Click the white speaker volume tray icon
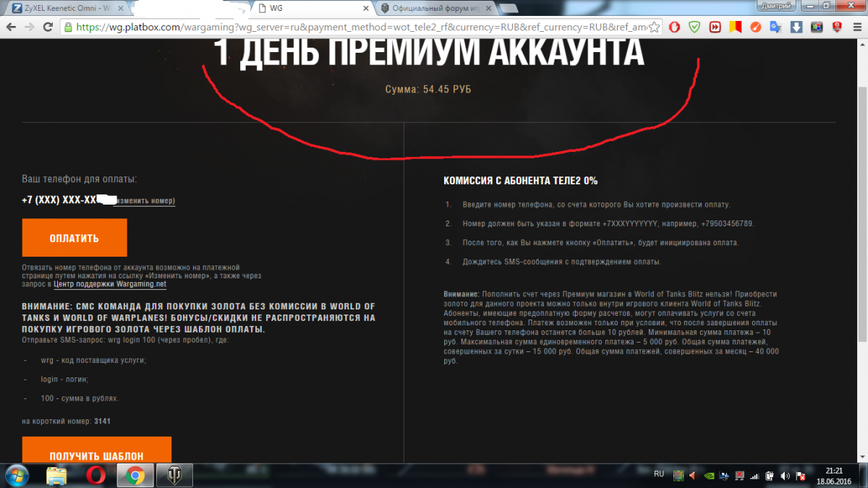The image size is (868, 488). coord(785,476)
